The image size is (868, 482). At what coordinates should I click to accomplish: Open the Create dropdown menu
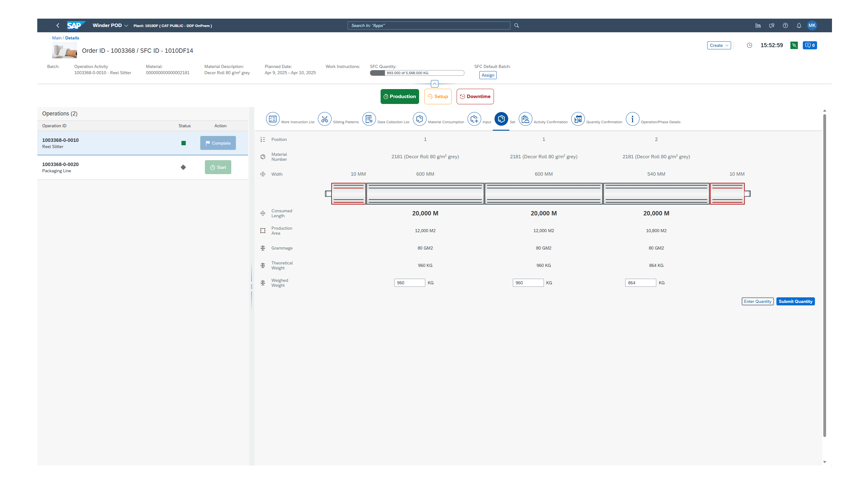coord(718,46)
